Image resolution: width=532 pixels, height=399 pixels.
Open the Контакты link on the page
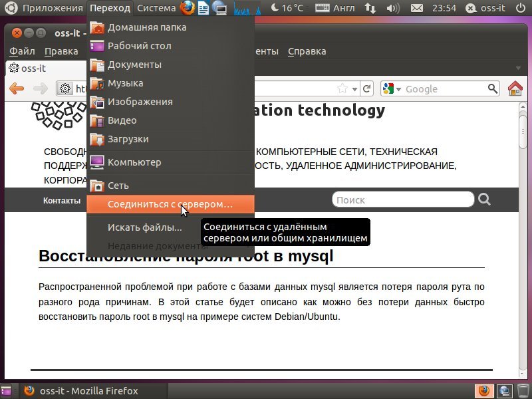tap(61, 200)
